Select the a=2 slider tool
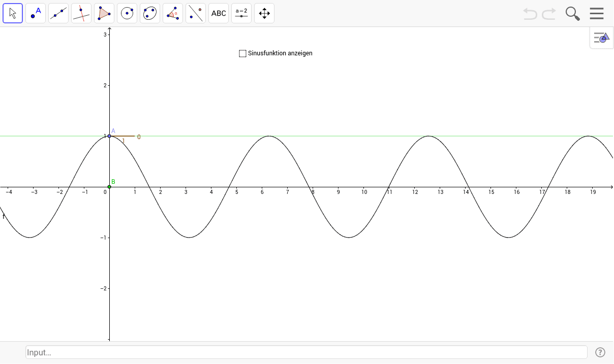Screen dimensions: 614x364 (241, 13)
